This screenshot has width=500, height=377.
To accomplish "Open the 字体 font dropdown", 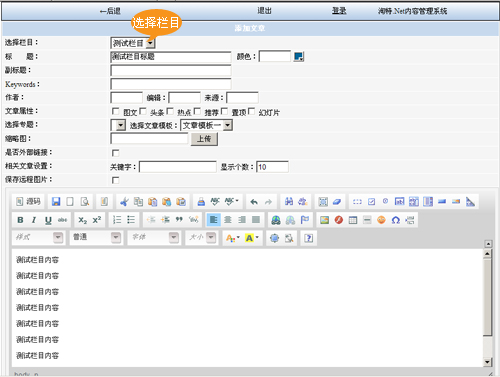I will click(154, 237).
